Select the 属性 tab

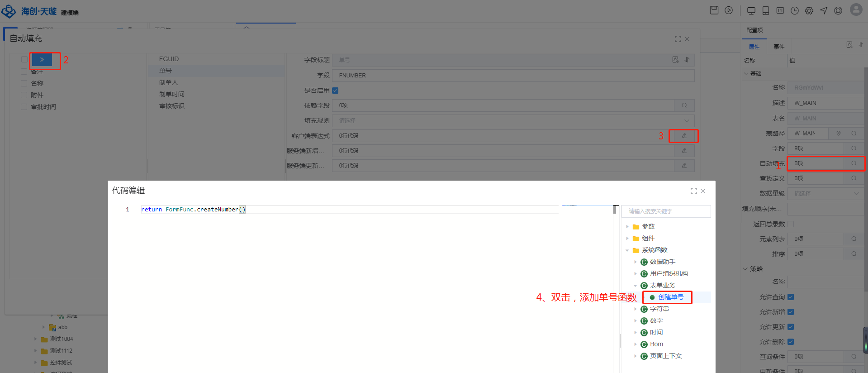[x=754, y=47]
